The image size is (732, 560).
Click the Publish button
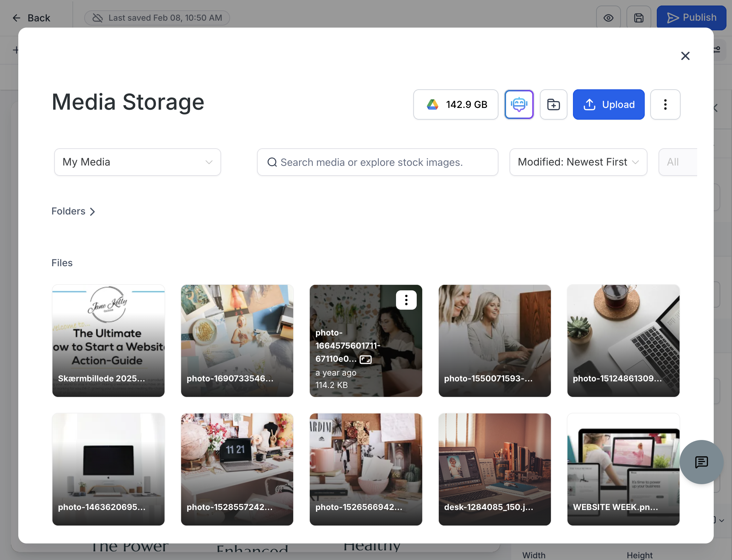691,18
